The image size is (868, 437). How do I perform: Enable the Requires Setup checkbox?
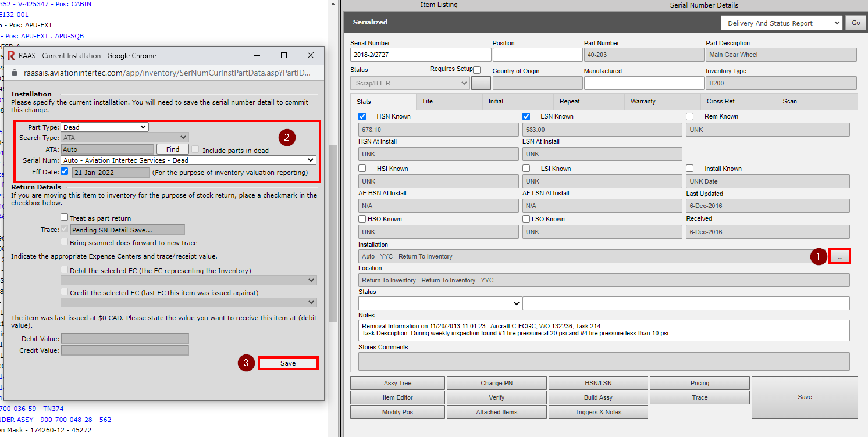(x=475, y=69)
